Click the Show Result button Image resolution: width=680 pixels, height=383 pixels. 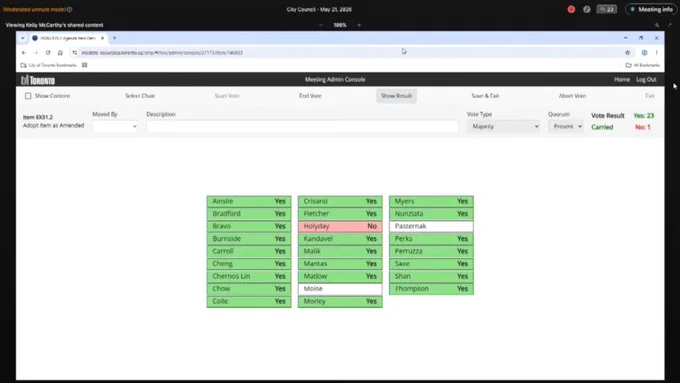coord(396,96)
